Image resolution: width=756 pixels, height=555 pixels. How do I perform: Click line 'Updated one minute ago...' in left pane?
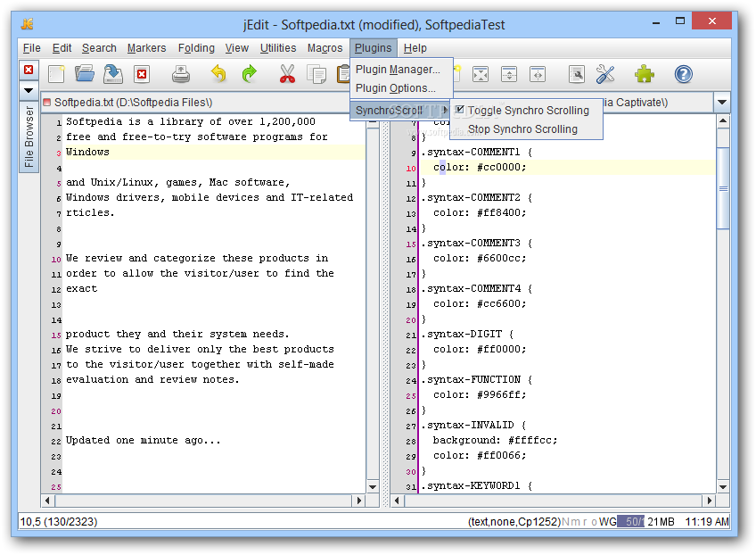144,440
